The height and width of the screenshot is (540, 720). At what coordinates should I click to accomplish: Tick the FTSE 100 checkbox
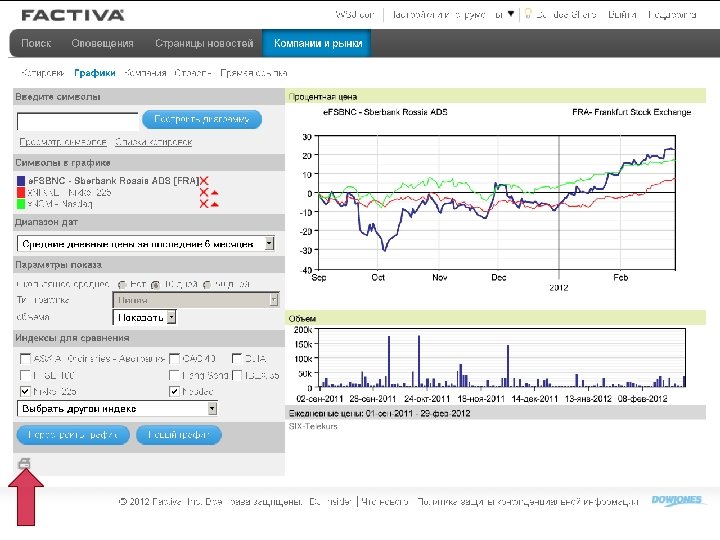click(x=25, y=375)
